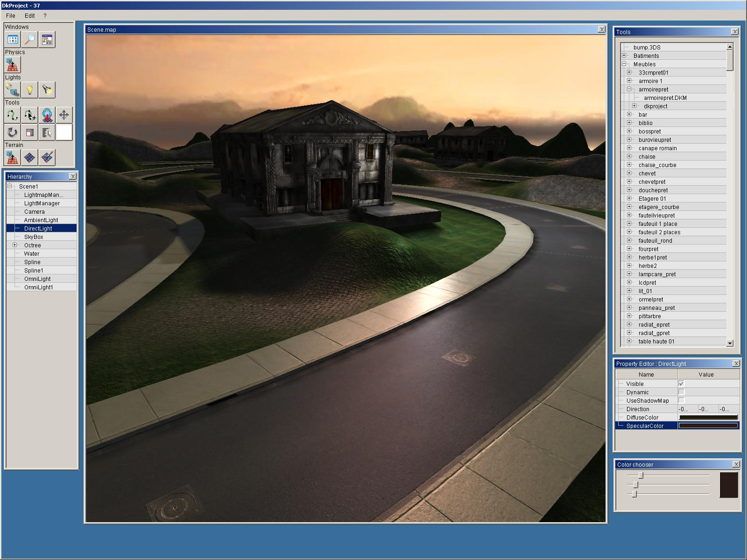Click the DiffuseColor swatch value
The width and height of the screenshot is (747, 560).
(708, 417)
